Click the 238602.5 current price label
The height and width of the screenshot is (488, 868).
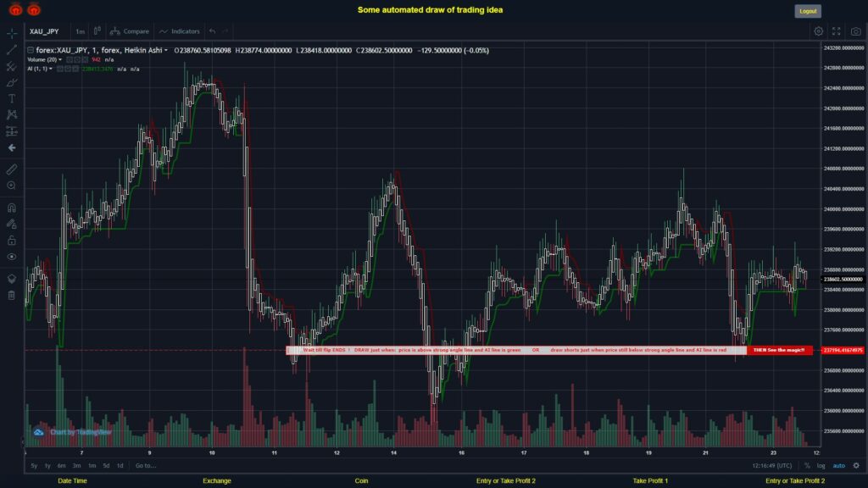[x=843, y=280]
